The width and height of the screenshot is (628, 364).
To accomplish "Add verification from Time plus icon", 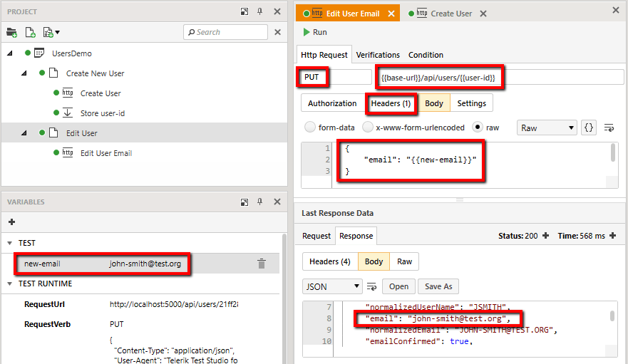I will click(x=612, y=236).
